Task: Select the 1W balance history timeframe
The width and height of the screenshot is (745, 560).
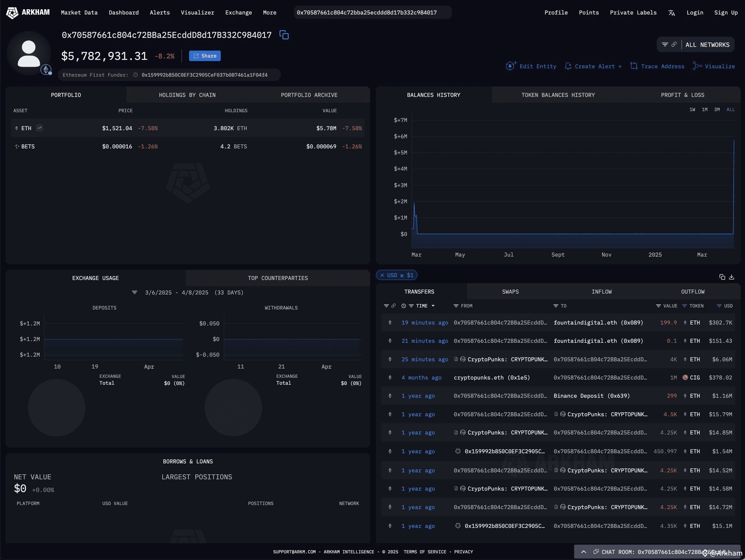Action: coord(692,110)
